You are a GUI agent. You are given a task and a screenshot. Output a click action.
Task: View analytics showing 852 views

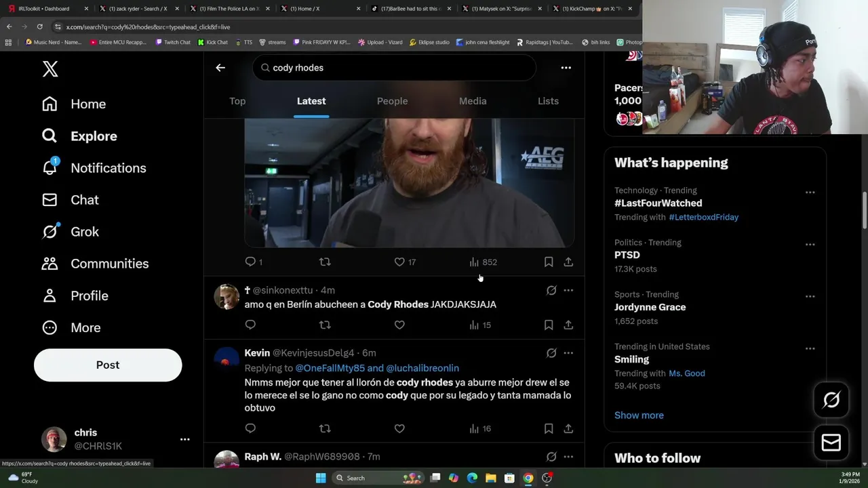[483, 262]
